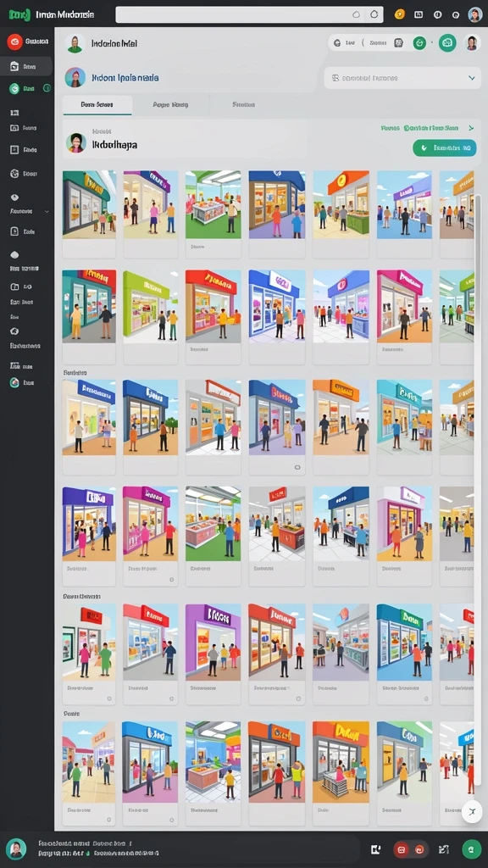The height and width of the screenshot is (868, 488).
Task: Click the grid-like square icon in the header pill toolbar
Action: point(398,42)
